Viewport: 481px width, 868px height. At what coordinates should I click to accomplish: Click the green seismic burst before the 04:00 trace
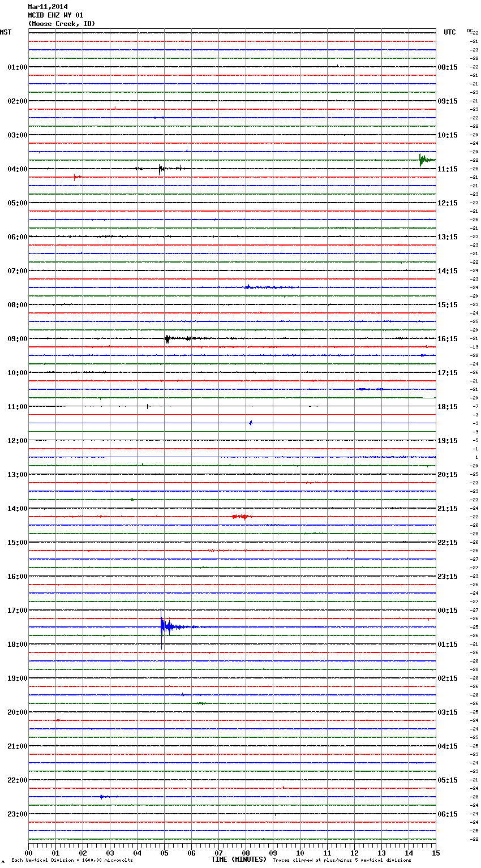426,160
